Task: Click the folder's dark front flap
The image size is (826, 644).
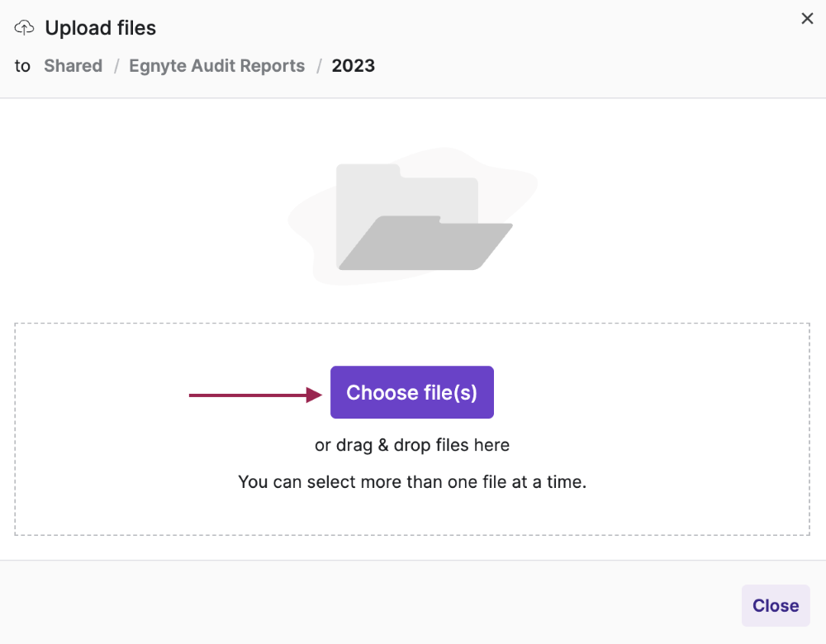Action: (425, 246)
